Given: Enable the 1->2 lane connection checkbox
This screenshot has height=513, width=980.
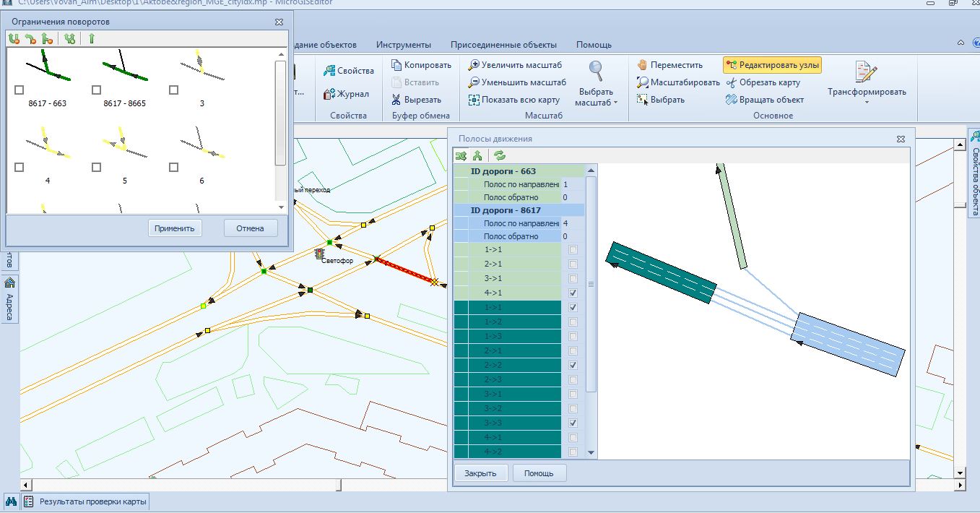Looking at the screenshot, I should coord(573,322).
